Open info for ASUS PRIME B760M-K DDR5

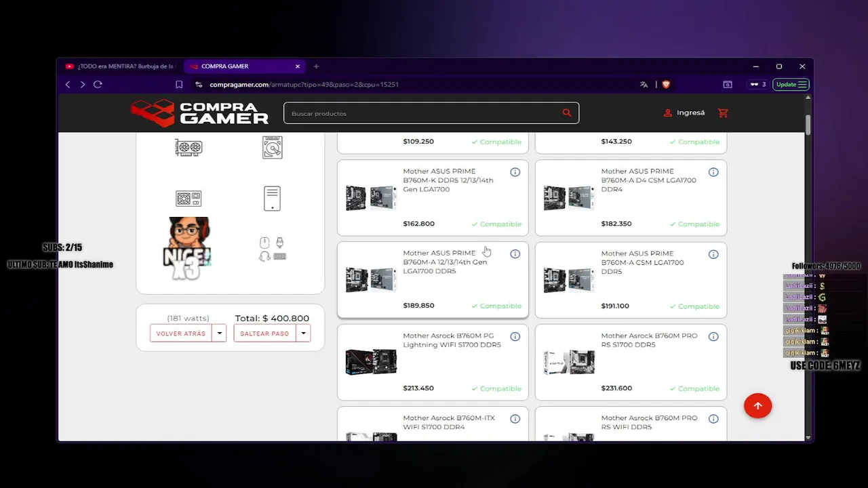[515, 172]
